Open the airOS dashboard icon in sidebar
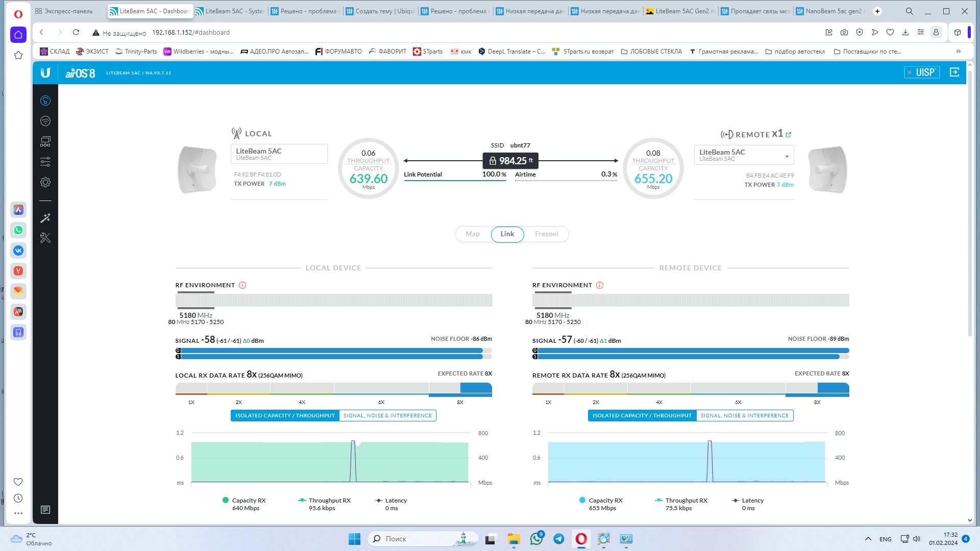The image size is (980, 551). click(45, 101)
